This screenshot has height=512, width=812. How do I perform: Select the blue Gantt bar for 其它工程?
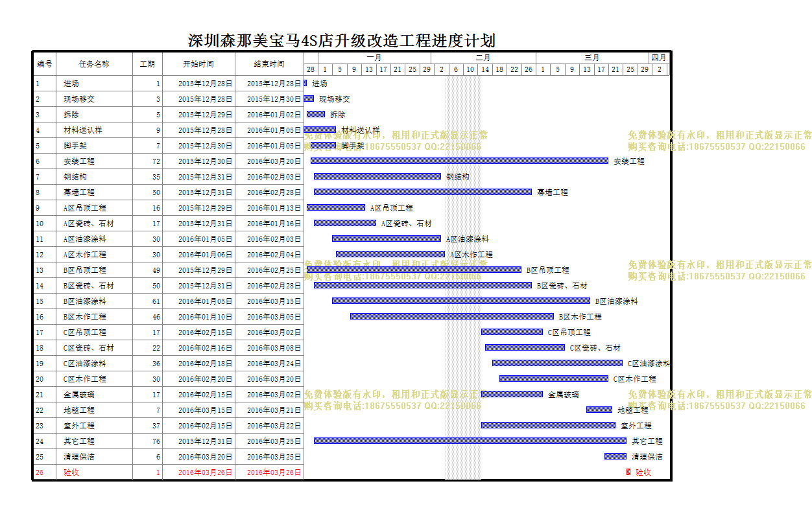pos(470,441)
